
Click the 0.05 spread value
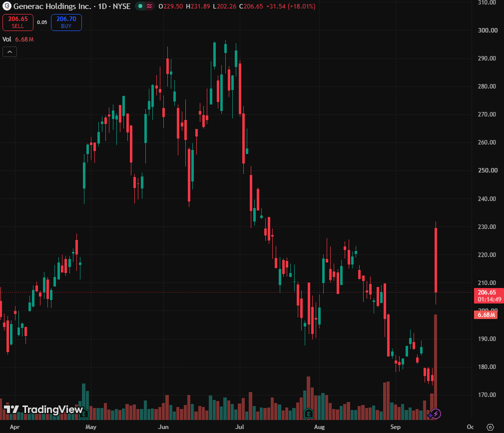(42, 22)
